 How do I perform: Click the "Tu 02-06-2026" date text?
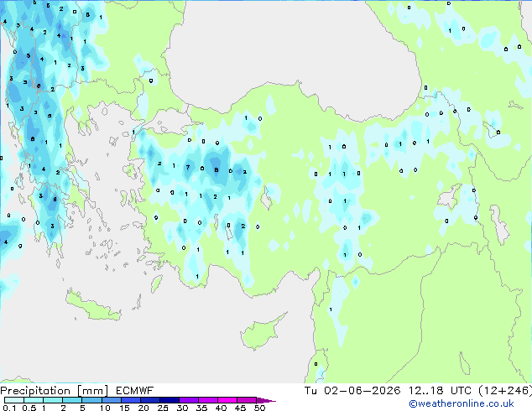[352, 391]
